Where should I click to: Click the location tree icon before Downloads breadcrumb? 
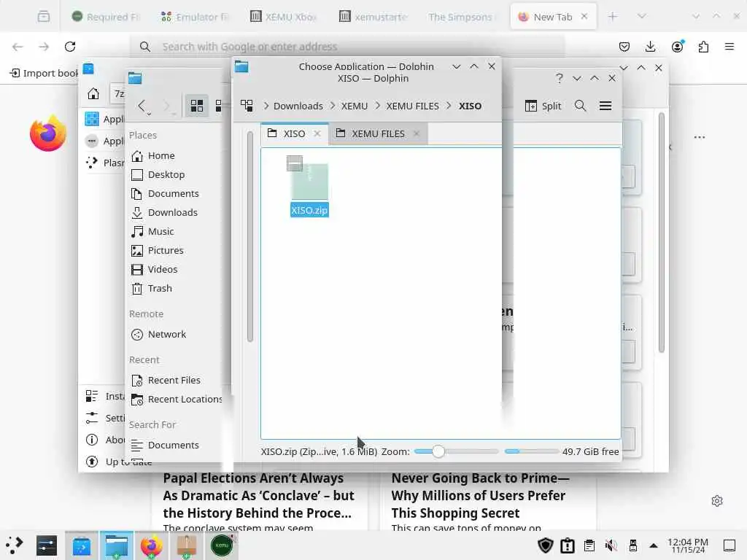(x=247, y=106)
